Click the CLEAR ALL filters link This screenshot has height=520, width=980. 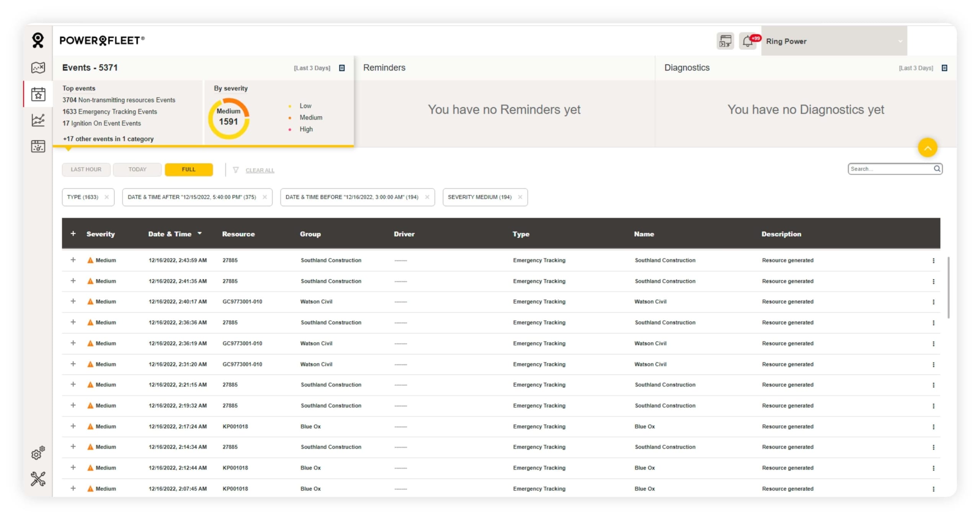point(260,170)
